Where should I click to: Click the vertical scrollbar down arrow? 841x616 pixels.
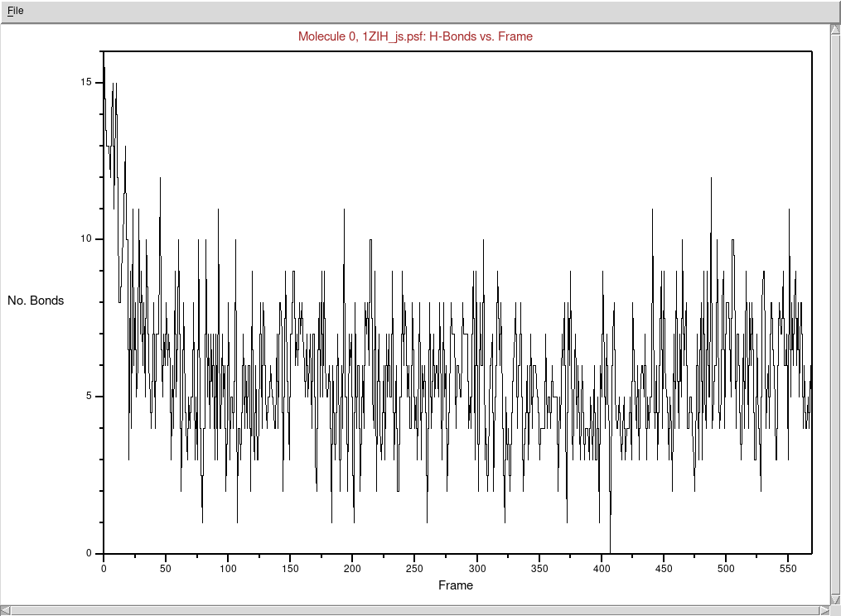pyautogui.click(x=835, y=599)
